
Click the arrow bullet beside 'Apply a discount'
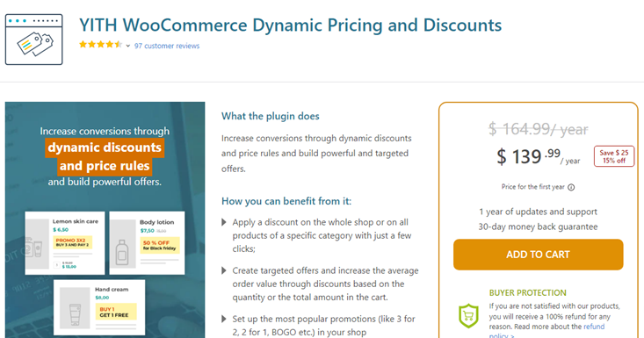click(224, 222)
